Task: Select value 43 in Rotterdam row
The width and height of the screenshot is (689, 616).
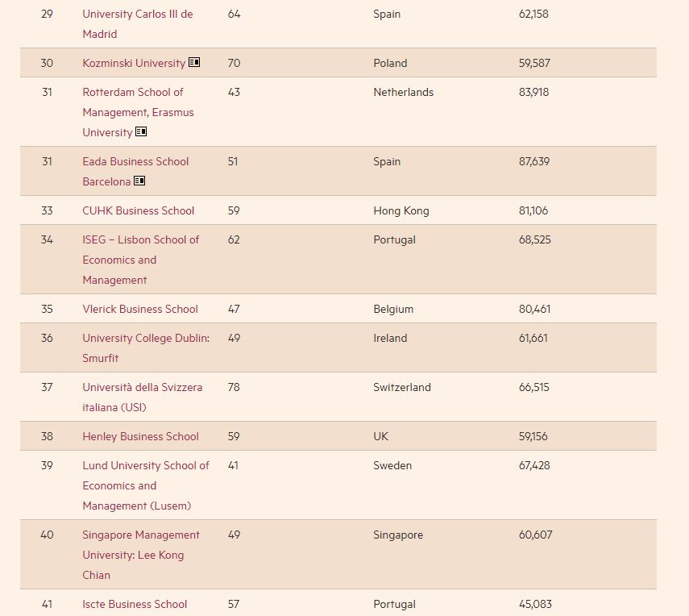Action: point(234,93)
